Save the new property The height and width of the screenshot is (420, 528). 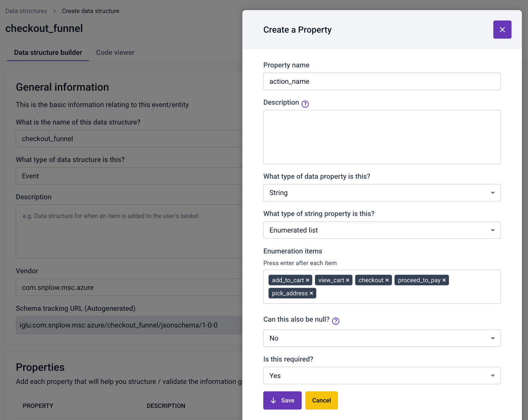(x=282, y=400)
